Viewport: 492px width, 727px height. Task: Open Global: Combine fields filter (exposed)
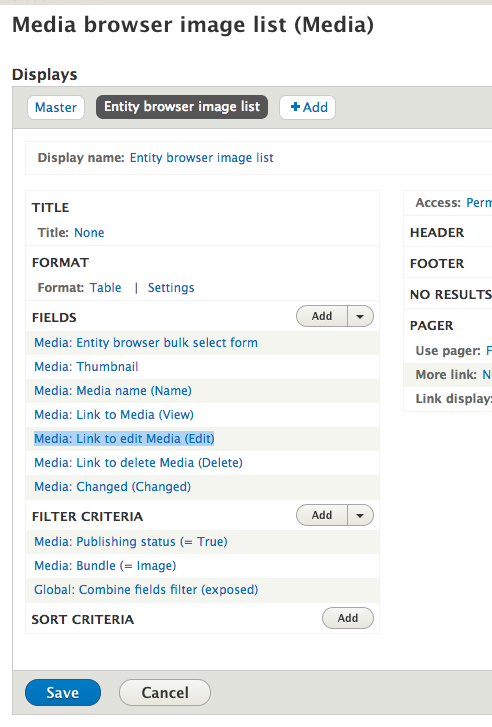point(146,590)
